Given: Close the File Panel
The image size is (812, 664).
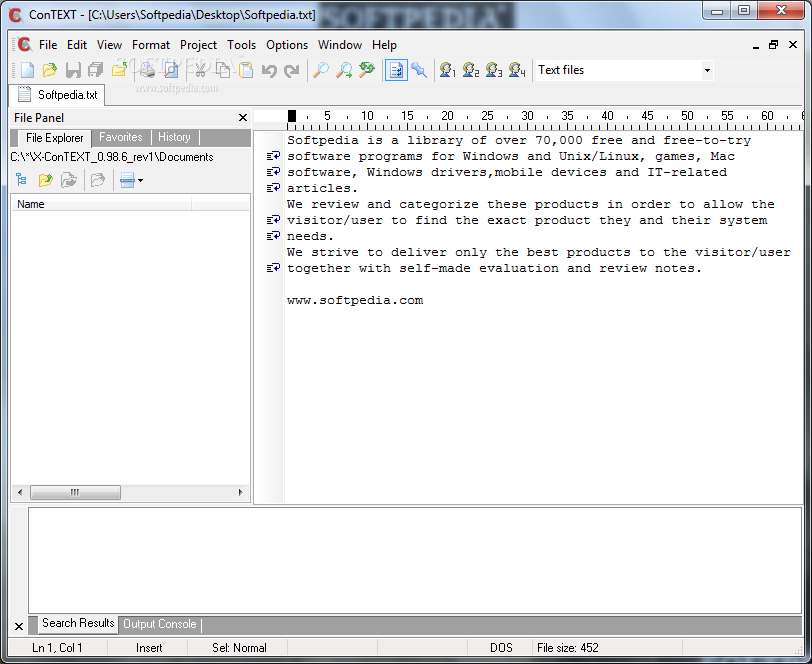Looking at the screenshot, I should pos(243,118).
